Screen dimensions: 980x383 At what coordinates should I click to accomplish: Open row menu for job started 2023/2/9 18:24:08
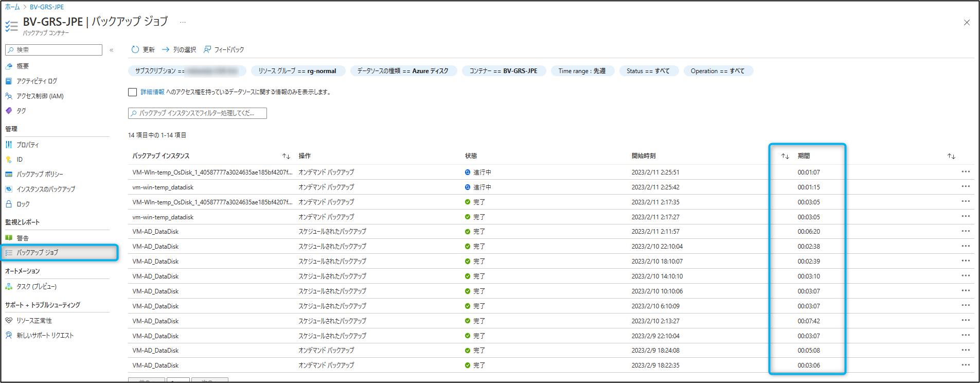point(966,351)
